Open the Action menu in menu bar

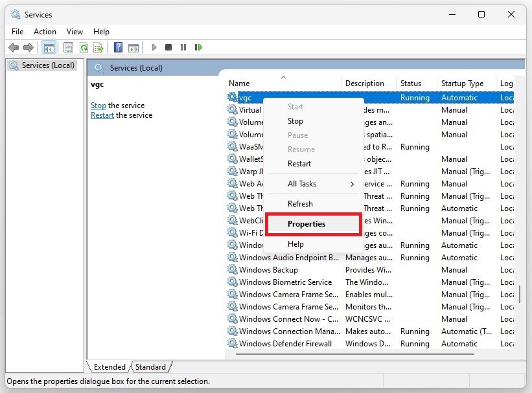(45, 31)
